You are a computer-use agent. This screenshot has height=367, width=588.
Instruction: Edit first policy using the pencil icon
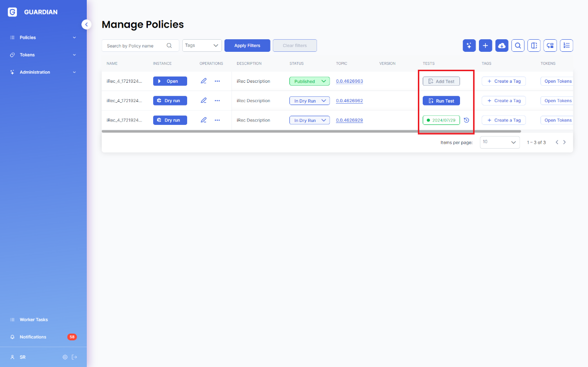pyautogui.click(x=204, y=81)
